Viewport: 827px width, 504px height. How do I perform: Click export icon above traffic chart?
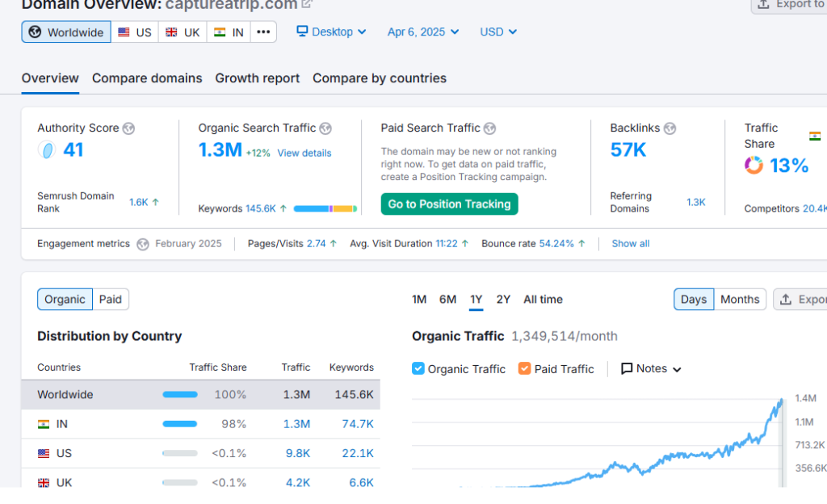(786, 300)
